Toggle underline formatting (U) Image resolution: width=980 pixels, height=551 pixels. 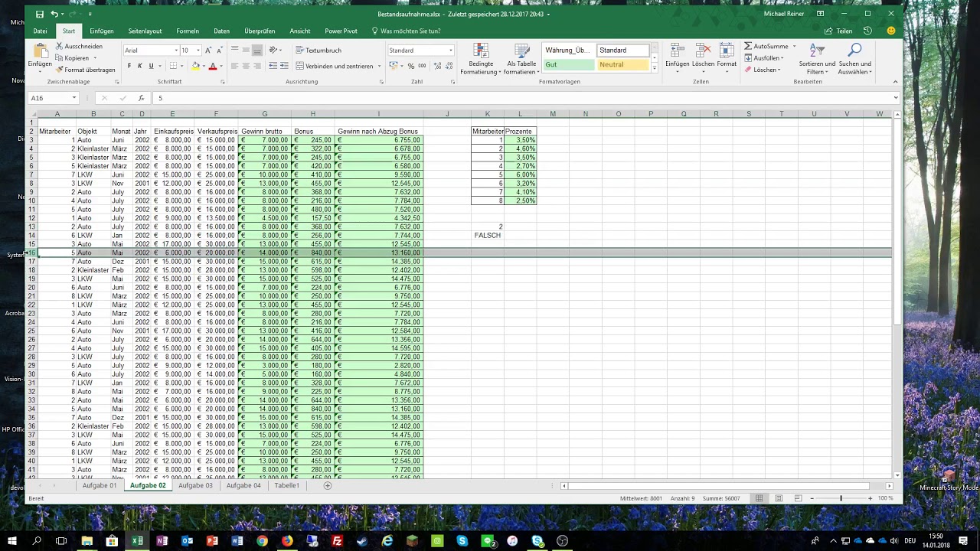[151, 66]
